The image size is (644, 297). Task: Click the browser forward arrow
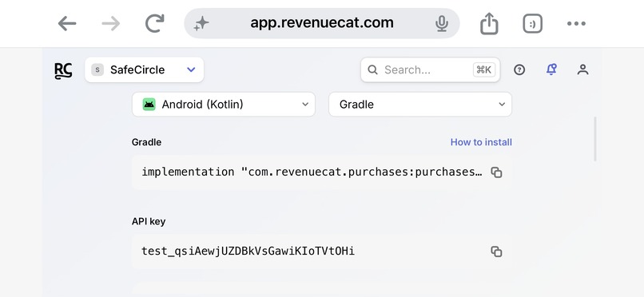110,23
